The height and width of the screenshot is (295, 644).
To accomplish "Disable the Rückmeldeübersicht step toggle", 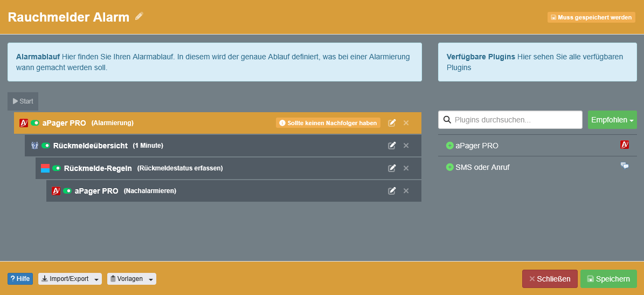I will coord(46,146).
